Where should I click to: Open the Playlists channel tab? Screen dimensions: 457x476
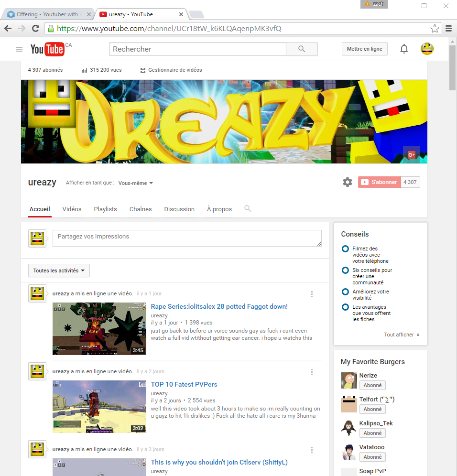point(105,209)
